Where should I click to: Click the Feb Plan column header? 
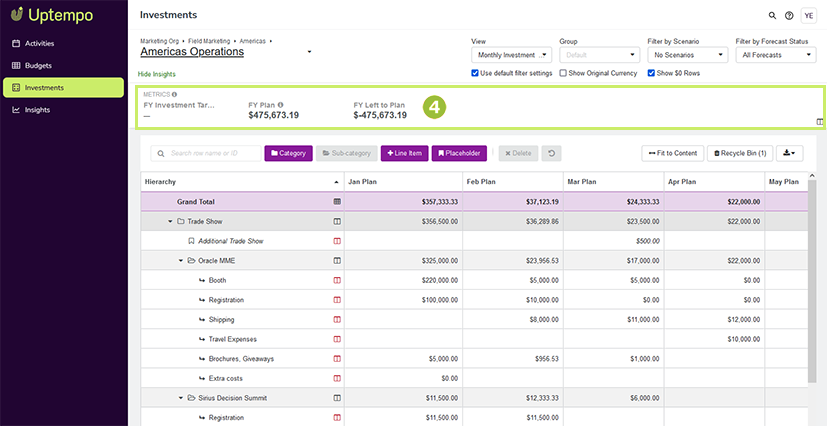coord(513,182)
